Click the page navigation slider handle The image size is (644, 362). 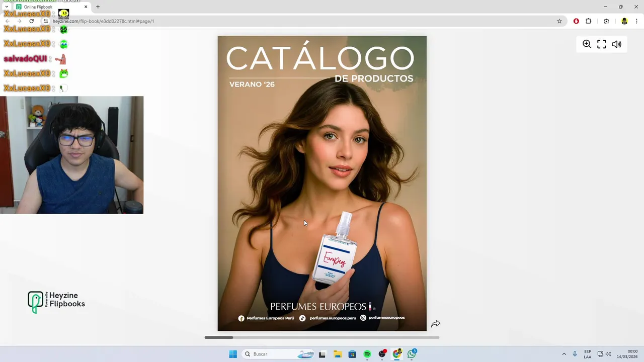tap(219, 337)
